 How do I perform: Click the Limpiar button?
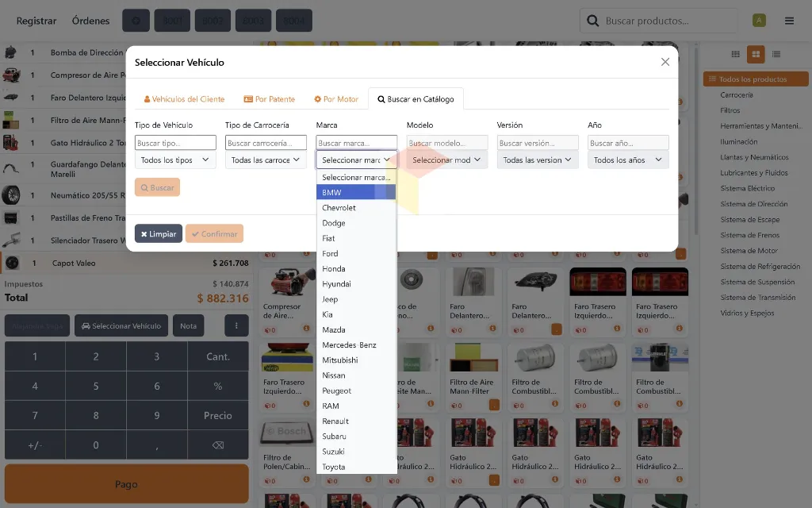click(159, 234)
